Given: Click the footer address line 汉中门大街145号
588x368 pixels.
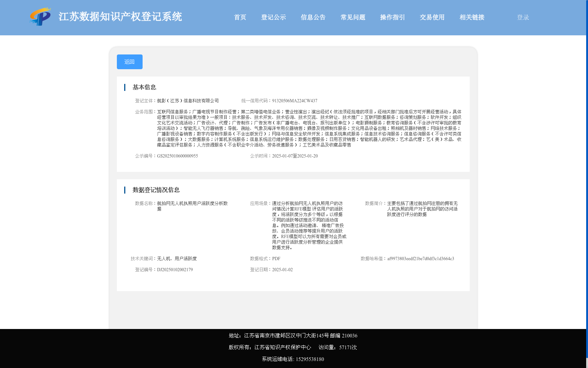Looking at the screenshot, I should tap(293, 336).
